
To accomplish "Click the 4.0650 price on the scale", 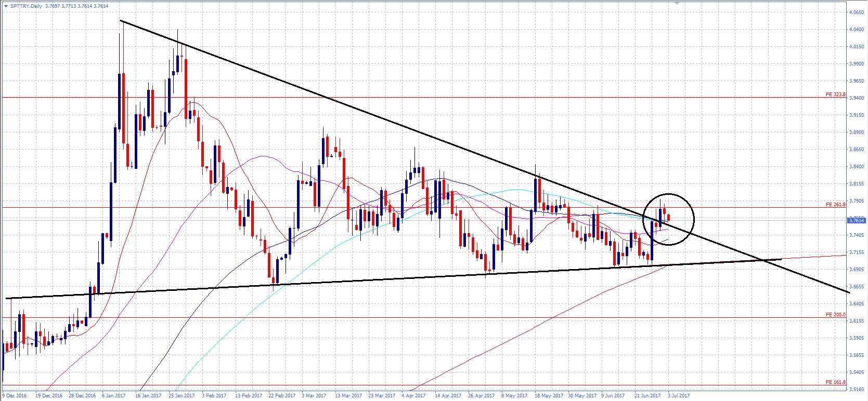I will point(857,12).
